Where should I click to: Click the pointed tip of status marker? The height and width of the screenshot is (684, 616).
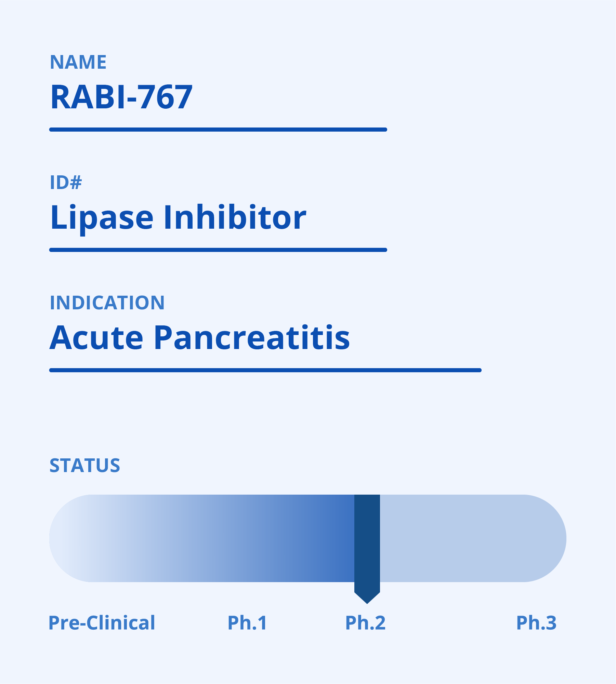(x=367, y=599)
